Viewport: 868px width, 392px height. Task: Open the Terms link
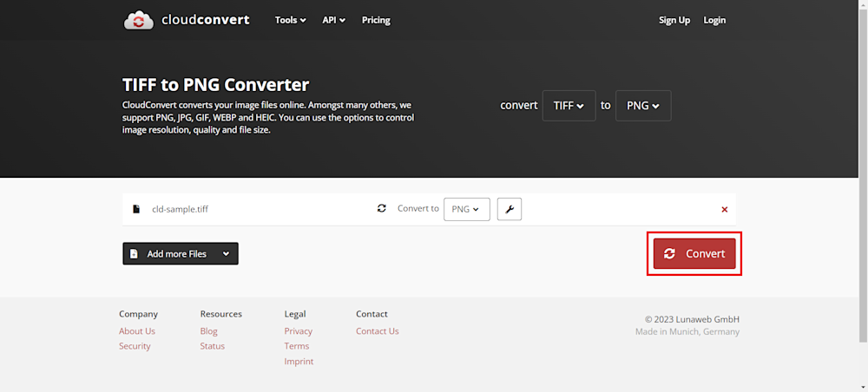297,346
